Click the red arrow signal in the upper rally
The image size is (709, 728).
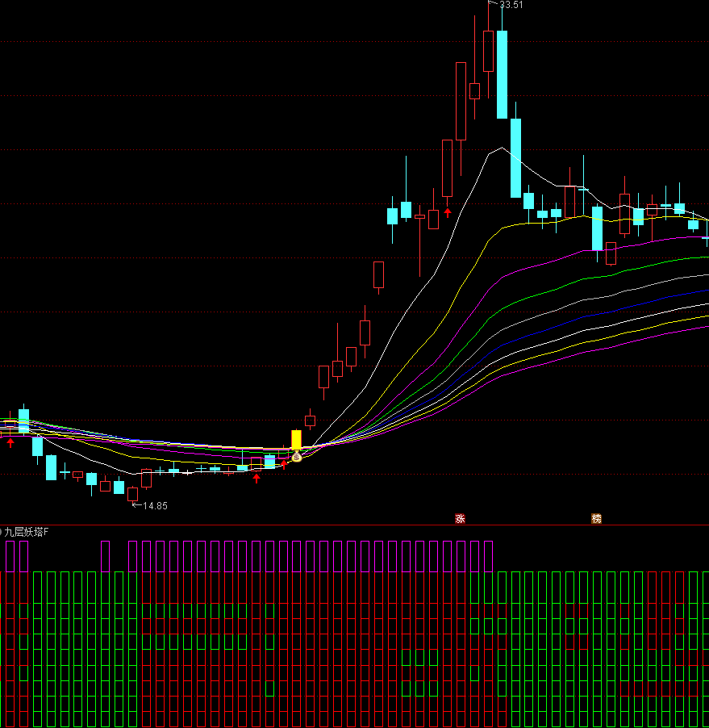click(x=448, y=212)
